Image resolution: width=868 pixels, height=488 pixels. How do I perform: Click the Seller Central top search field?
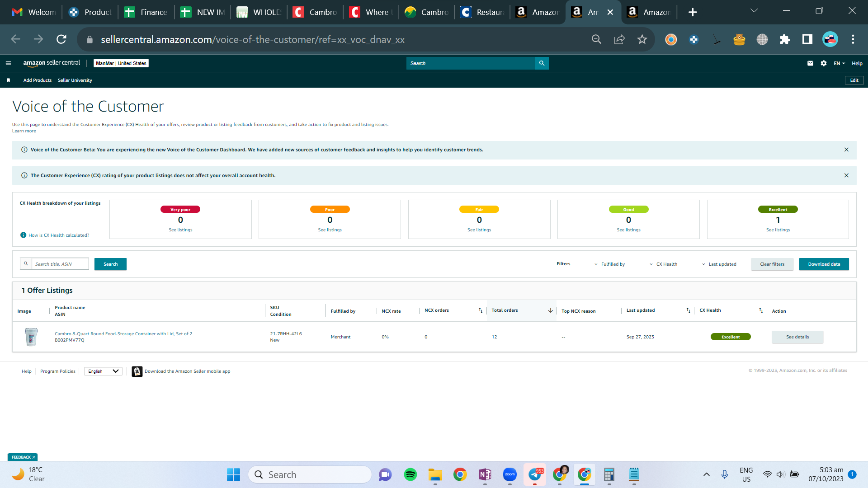pyautogui.click(x=471, y=63)
